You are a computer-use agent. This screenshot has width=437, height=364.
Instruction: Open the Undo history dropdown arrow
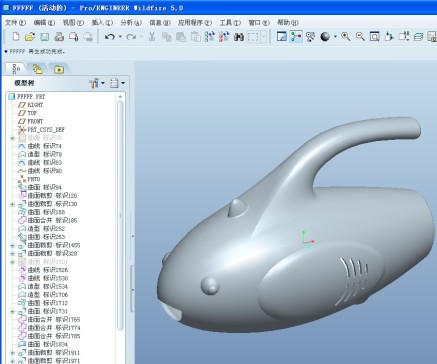pyautogui.click(x=120, y=37)
